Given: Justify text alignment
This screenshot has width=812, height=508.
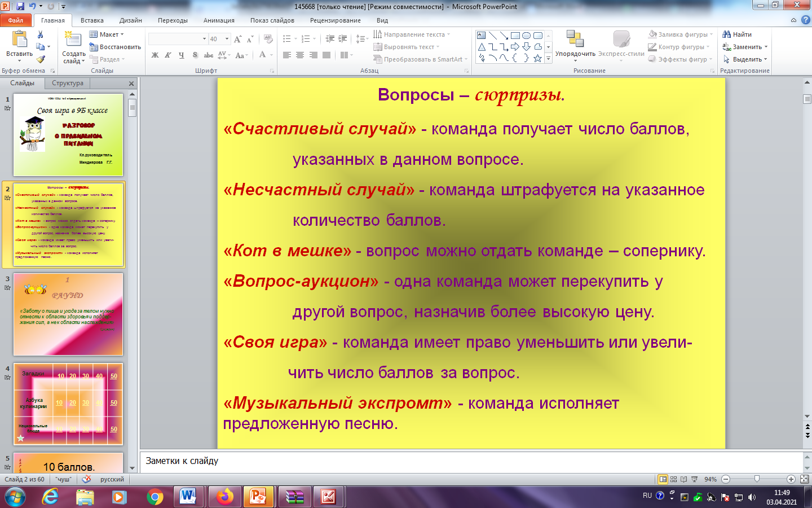Looking at the screenshot, I should click(x=326, y=55).
